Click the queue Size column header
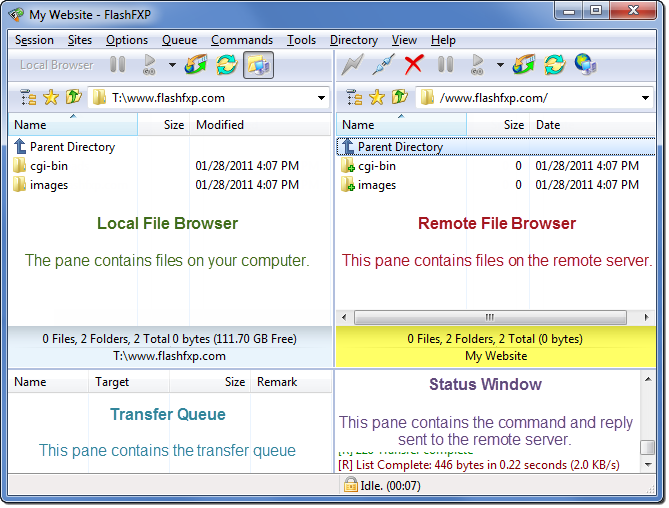The width and height of the screenshot is (669, 508). [x=210, y=381]
